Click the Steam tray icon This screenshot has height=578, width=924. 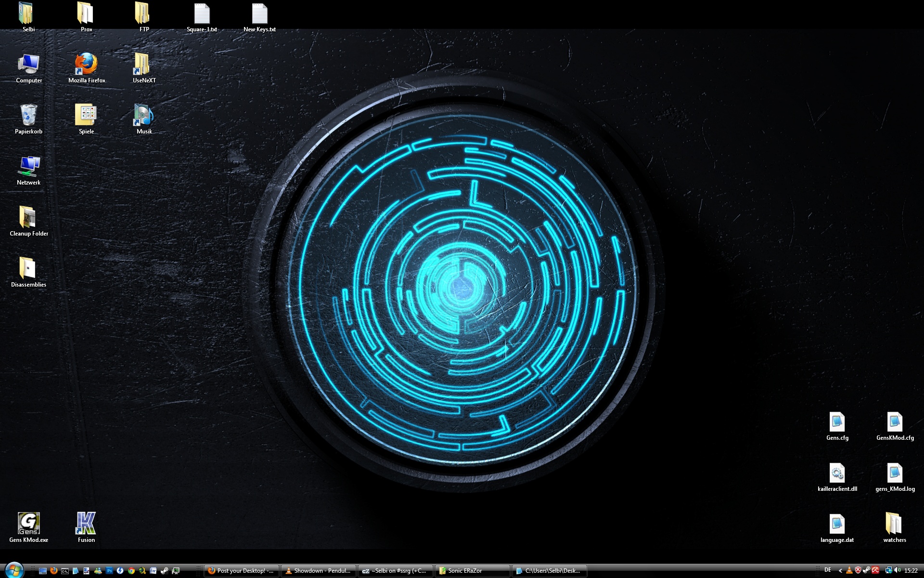[x=867, y=570]
